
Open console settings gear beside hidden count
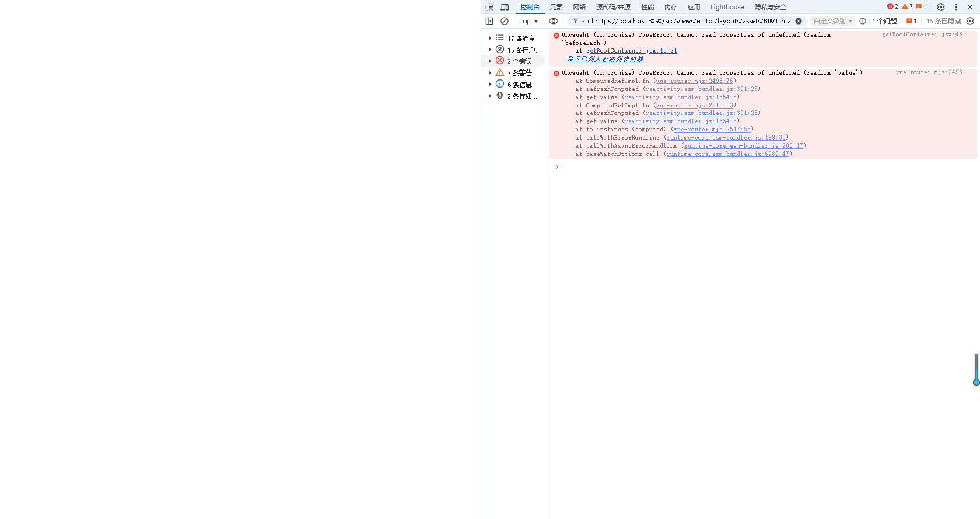pyautogui.click(x=970, y=21)
